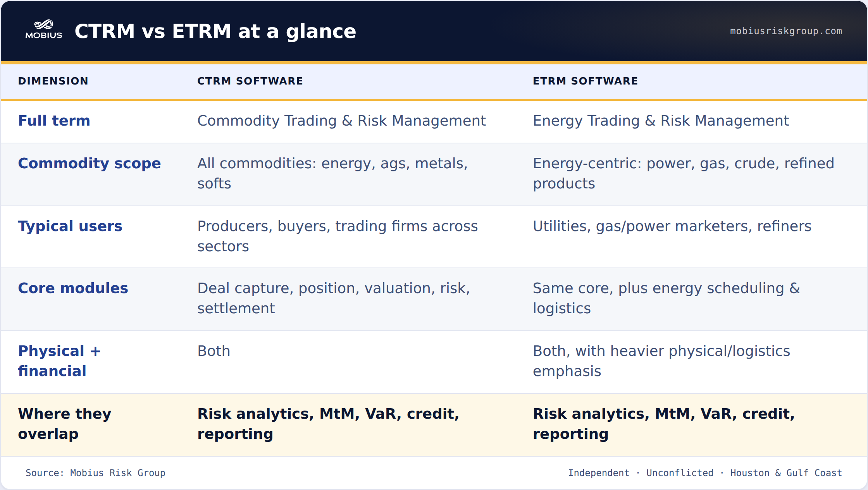Click CTRM column's 'Risk analytics, MtM, VaR' cell
The height and width of the screenshot is (490, 868).
[328, 424]
